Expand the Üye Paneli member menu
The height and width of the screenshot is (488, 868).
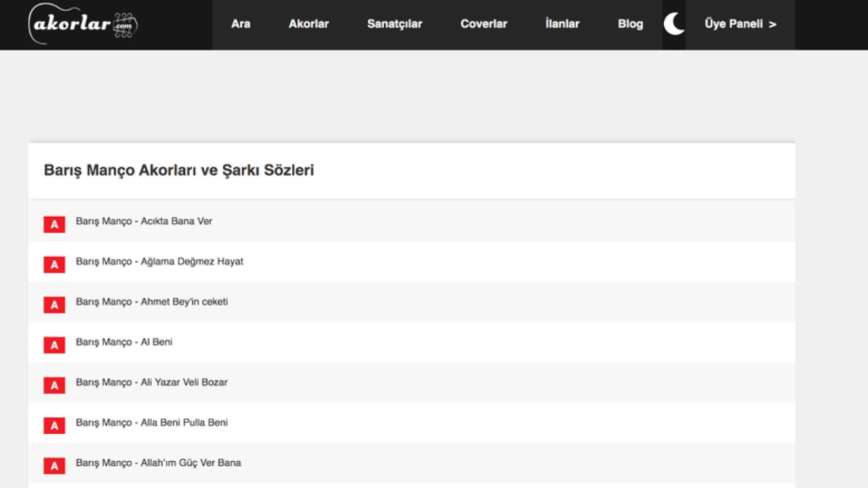[x=740, y=24]
